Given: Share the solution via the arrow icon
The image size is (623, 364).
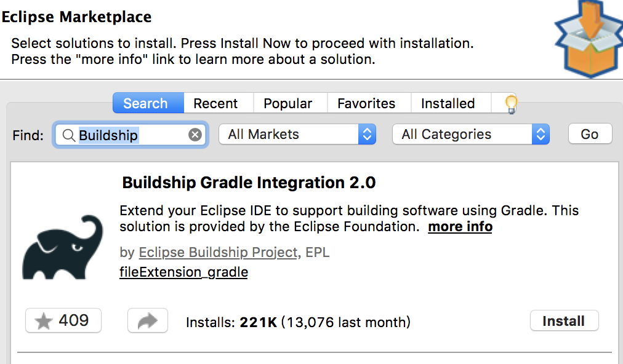Looking at the screenshot, I should pos(148,320).
